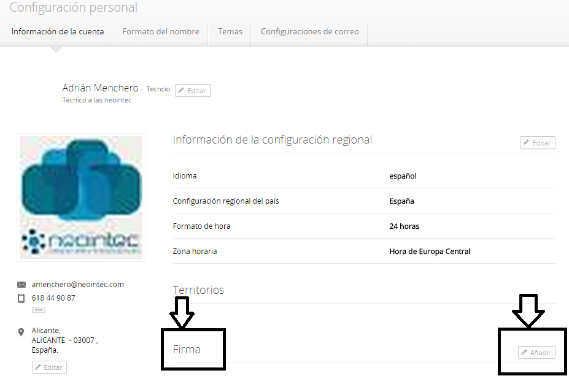Click the neointec profile picture
This screenshot has height=392, width=569.
click(x=81, y=198)
